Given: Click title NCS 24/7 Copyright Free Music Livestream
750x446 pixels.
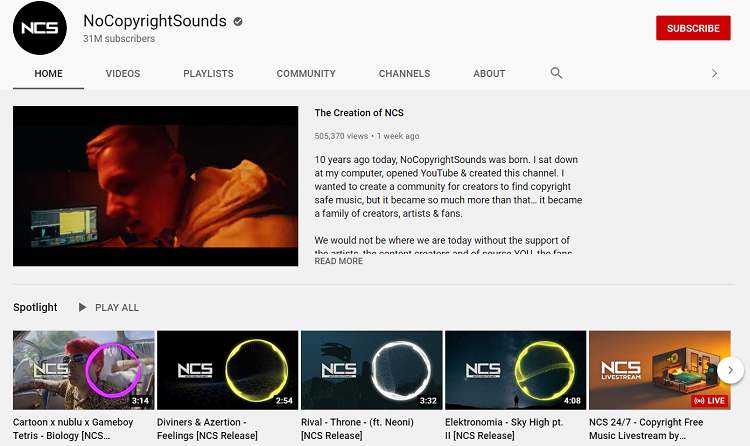Looking at the screenshot, I should [x=646, y=429].
